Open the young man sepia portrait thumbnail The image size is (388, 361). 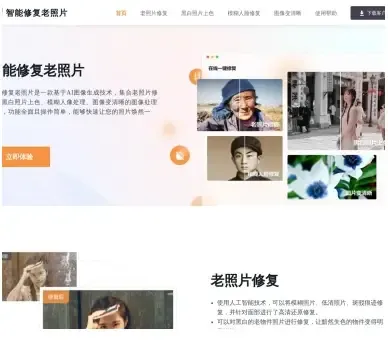pyautogui.click(x=245, y=158)
